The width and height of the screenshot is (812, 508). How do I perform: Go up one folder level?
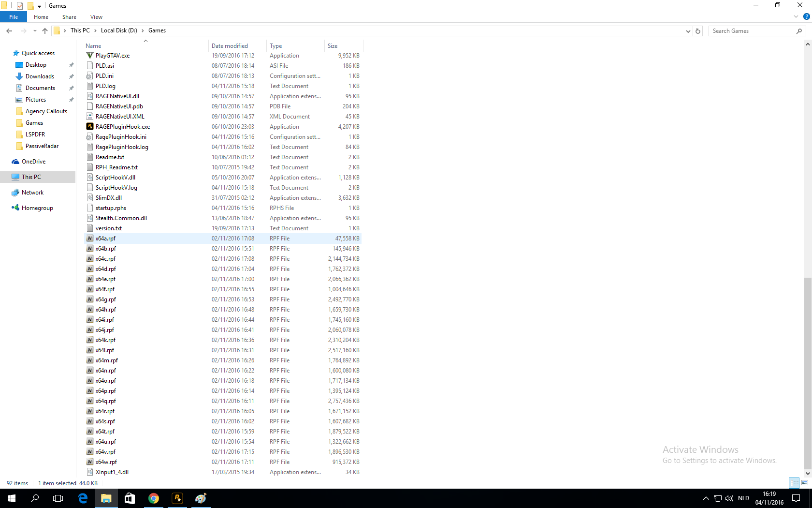(x=45, y=31)
